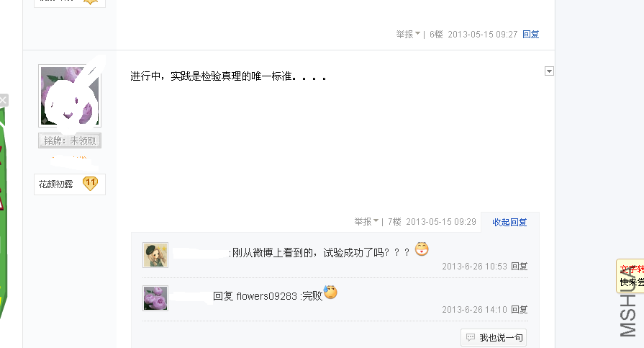Click the 铭牌：未领取 badge
644x348 pixels.
click(x=70, y=140)
